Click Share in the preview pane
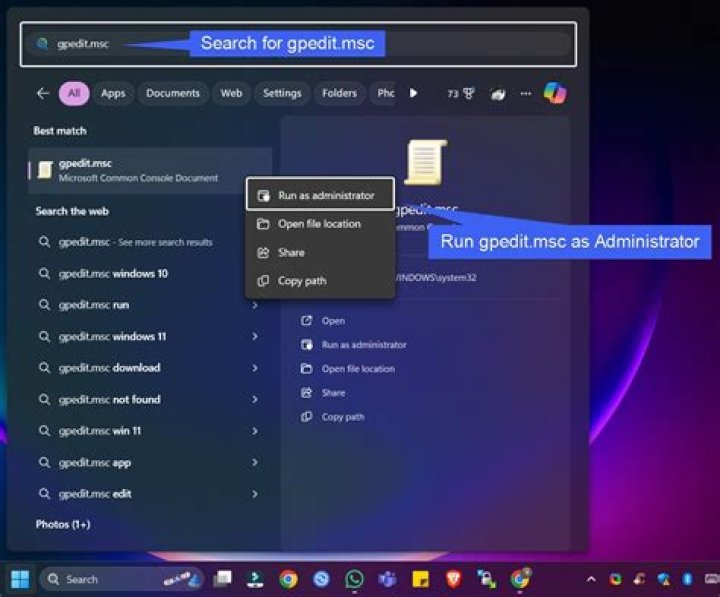 pyautogui.click(x=323, y=393)
